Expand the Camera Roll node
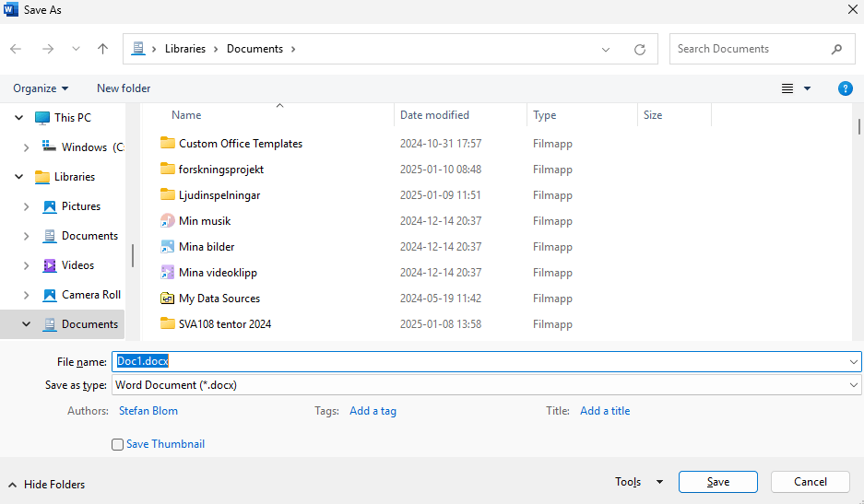This screenshot has height=504, width=864. (26, 295)
